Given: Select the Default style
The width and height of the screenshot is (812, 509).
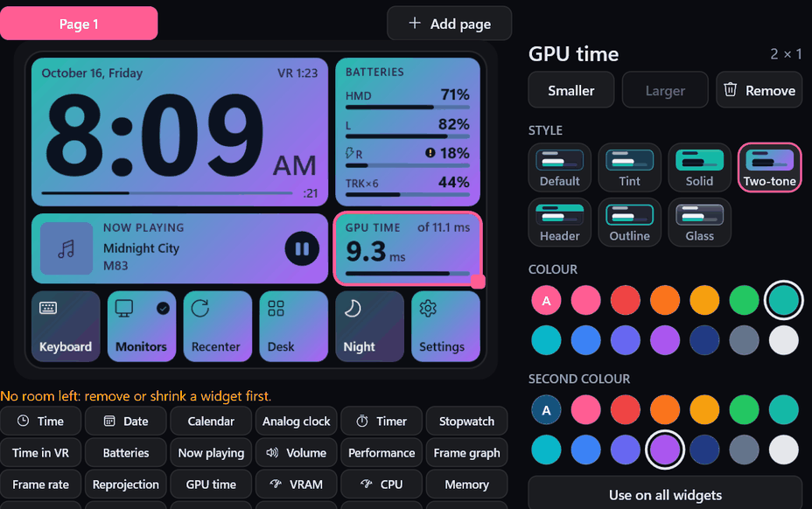Looking at the screenshot, I should point(560,168).
